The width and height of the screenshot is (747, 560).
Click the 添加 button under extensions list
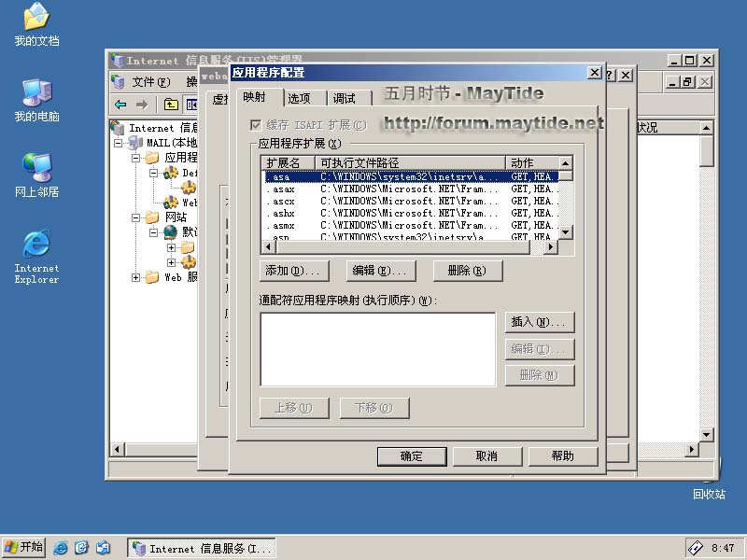tap(293, 271)
